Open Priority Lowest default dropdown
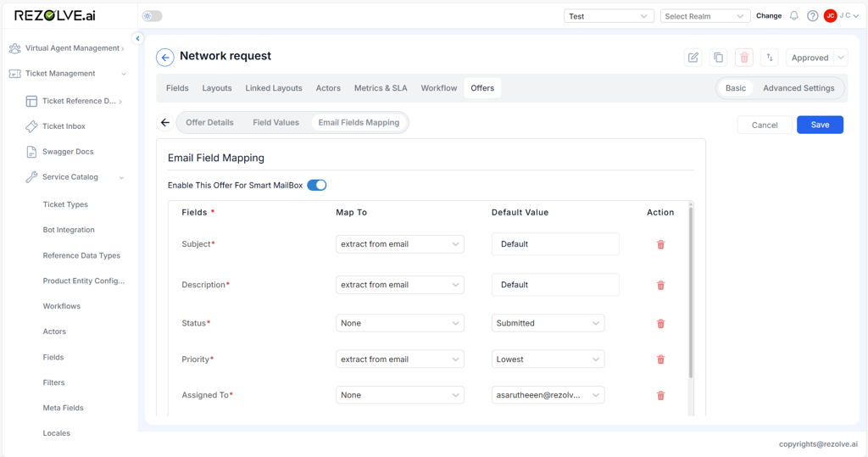The image size is (868, 457). point(548,359)
